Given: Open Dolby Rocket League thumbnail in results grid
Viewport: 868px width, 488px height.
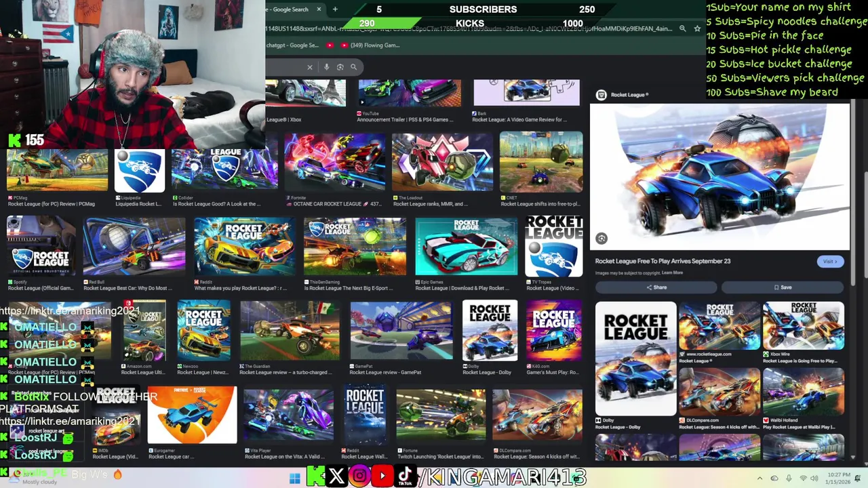Looking at the screenshot, I should (490, 331).
